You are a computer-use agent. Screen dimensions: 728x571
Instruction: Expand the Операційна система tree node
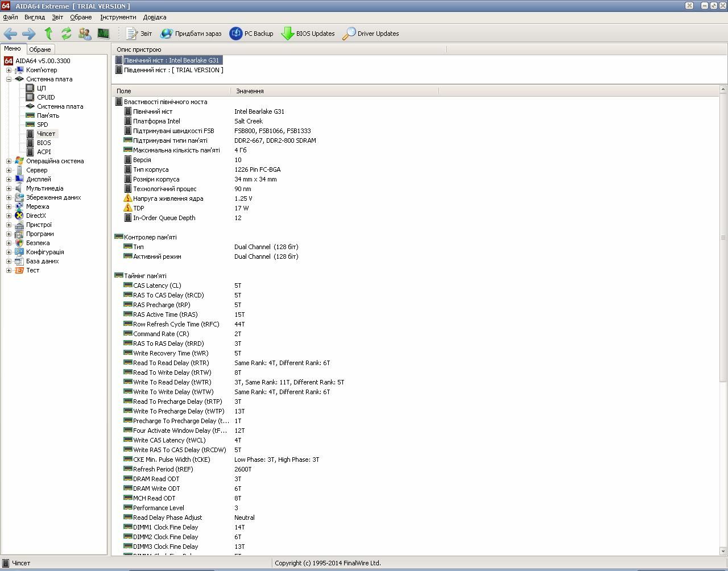[9, 161]
